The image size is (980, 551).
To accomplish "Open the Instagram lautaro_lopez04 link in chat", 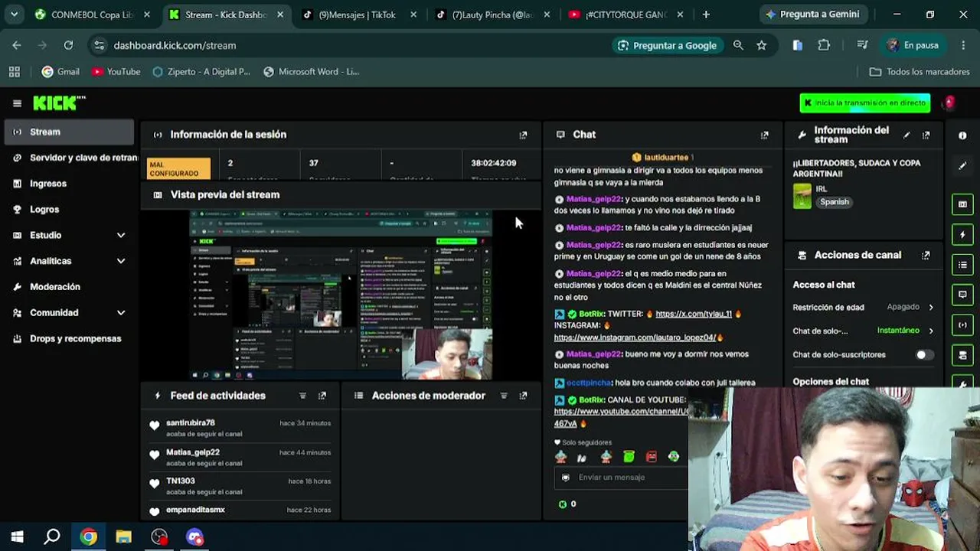I will 635,337.
